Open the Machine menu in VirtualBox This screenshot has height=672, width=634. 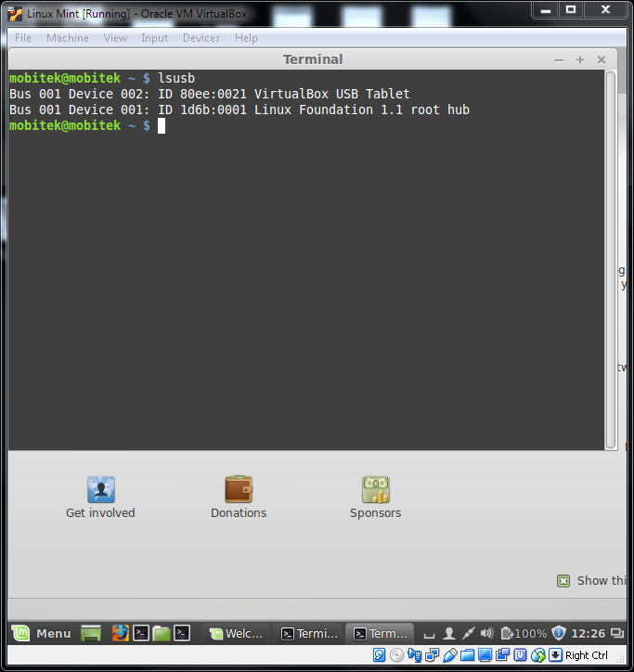tap(68, 38)
